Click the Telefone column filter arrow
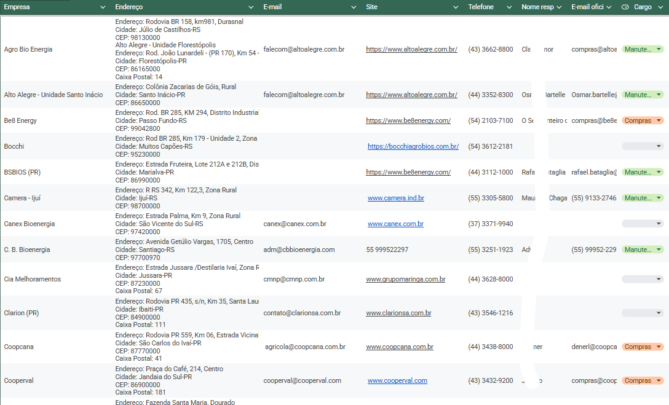Viewport: 669px width, 405px height. click(x=511, y=6)
